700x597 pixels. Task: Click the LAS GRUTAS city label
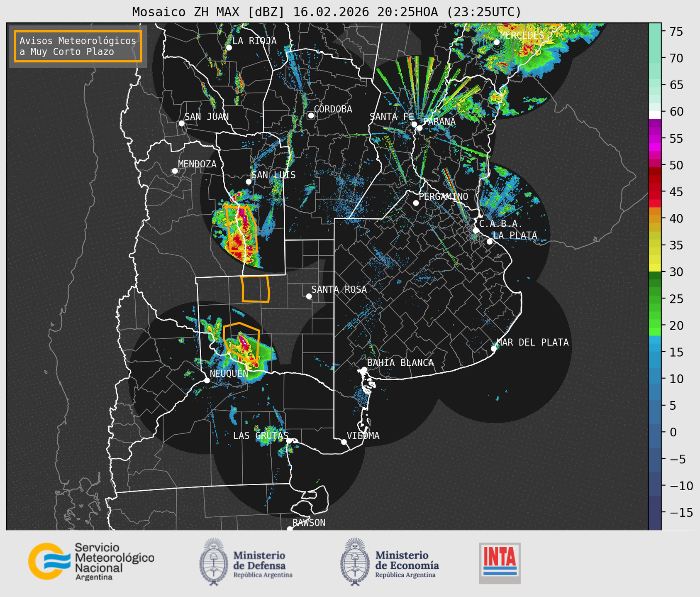[x=261, y=436]
